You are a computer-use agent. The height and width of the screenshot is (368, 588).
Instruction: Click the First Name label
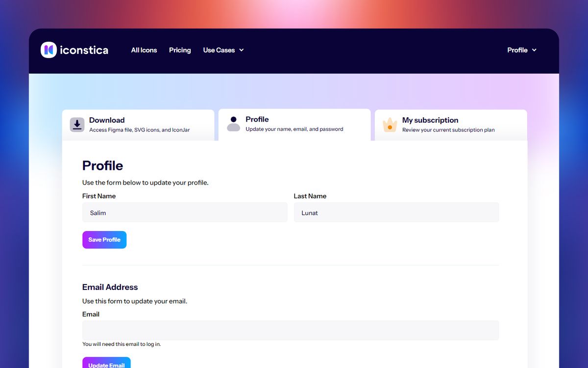(99, 196)
